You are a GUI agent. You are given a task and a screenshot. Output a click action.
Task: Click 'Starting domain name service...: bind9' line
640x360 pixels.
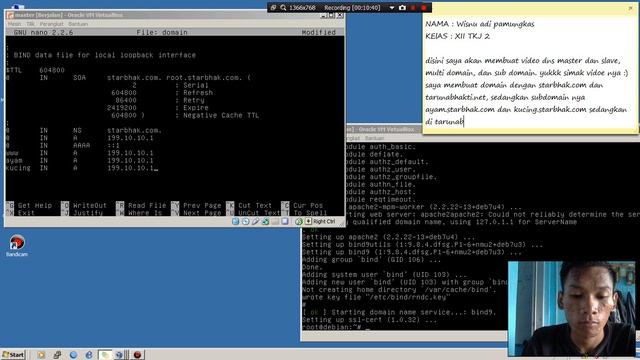399,312
